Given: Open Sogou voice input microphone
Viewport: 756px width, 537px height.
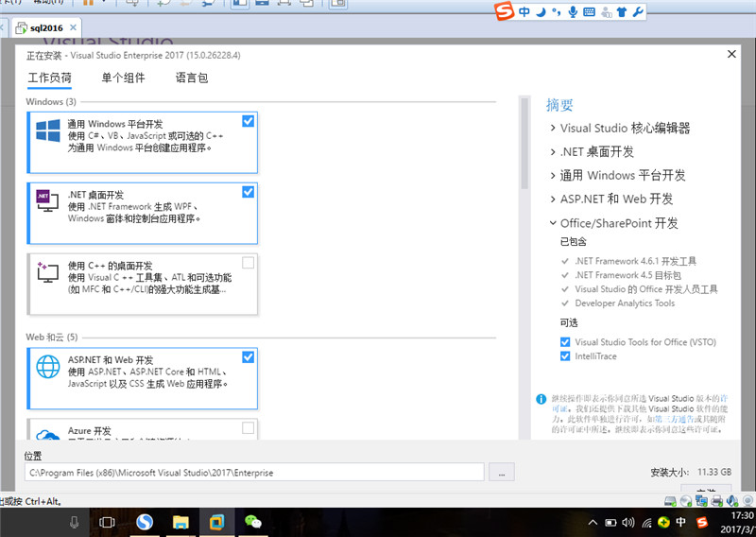Looking at the screenshot, I should 573,11.
